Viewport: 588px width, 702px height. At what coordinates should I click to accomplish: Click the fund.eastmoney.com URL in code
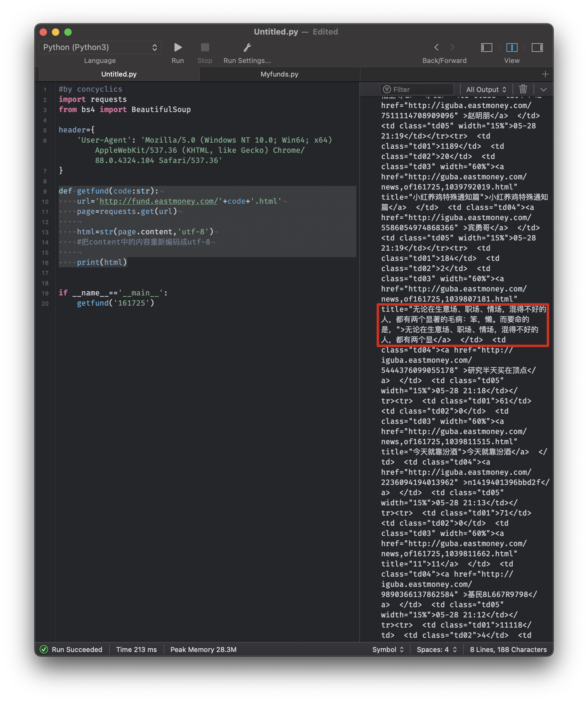[158, 201]
